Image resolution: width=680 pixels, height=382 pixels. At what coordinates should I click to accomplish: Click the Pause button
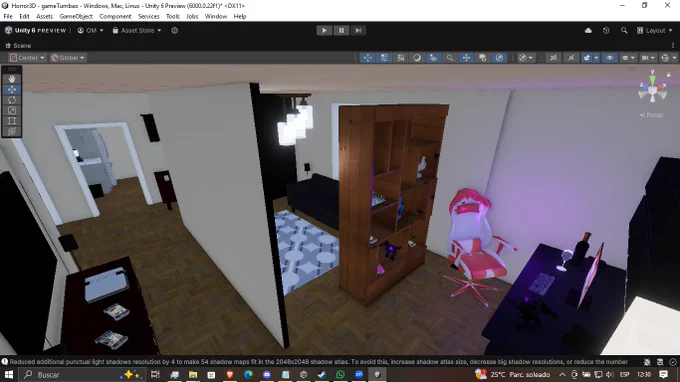[341, 30]
